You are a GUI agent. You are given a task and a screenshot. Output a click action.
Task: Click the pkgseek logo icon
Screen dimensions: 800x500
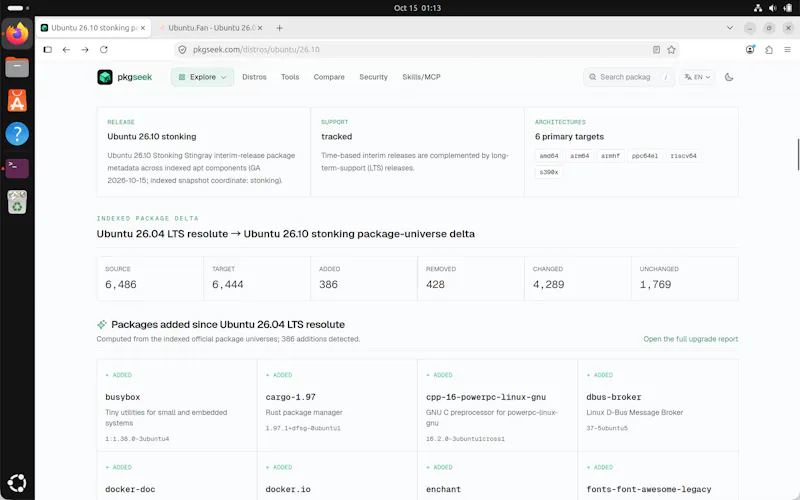point(105,77)
